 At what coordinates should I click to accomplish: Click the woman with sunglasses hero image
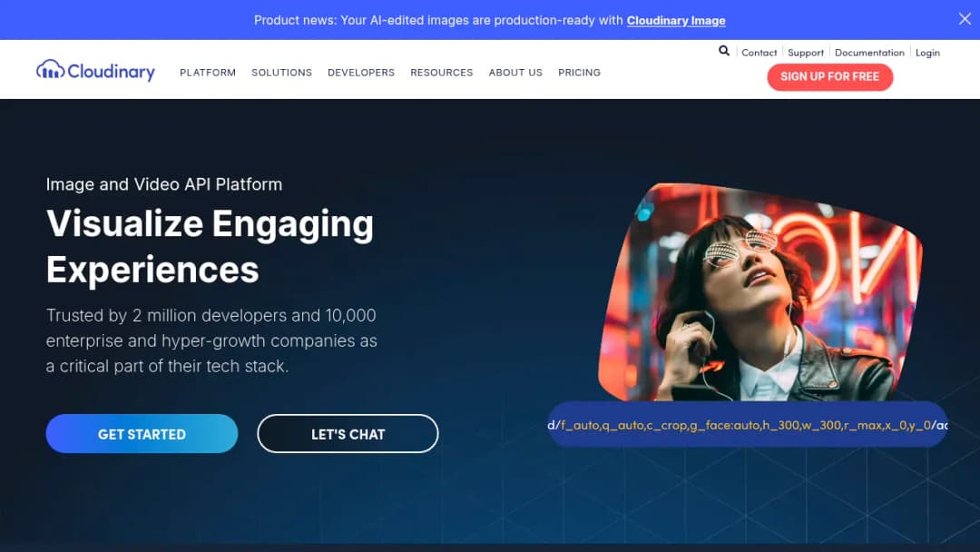click(760, 292)
